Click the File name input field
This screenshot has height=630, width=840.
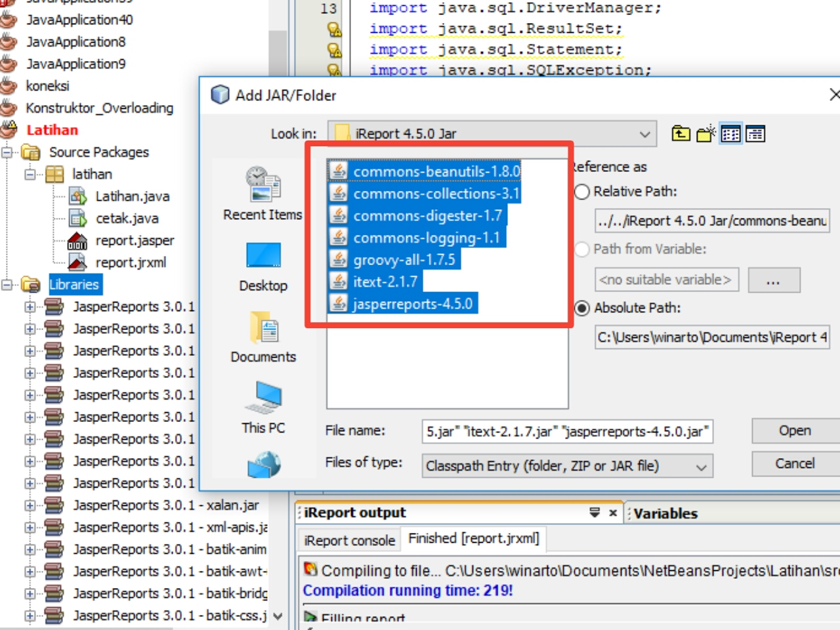click(567, 432)
